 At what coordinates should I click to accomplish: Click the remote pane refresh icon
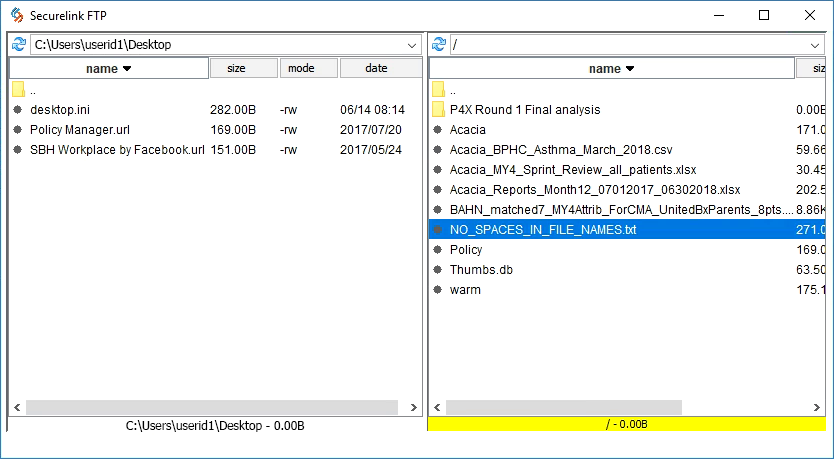(438, 45)
